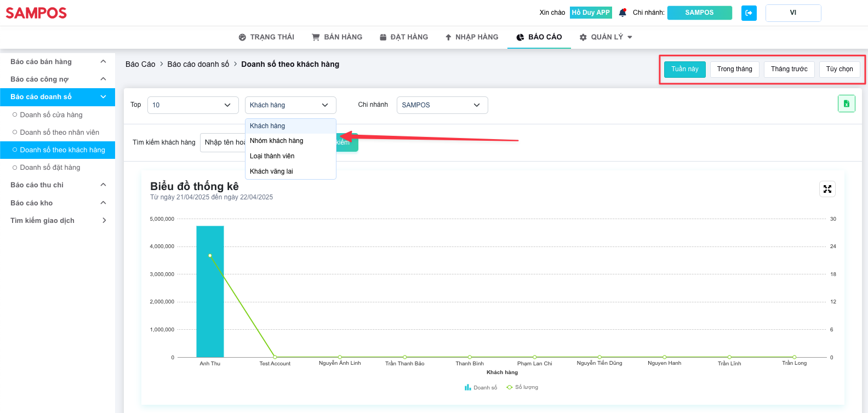The width and height of the screenshot is (868, 413).
Task: Click the SAMPOS logo
Action: (36, 13)
